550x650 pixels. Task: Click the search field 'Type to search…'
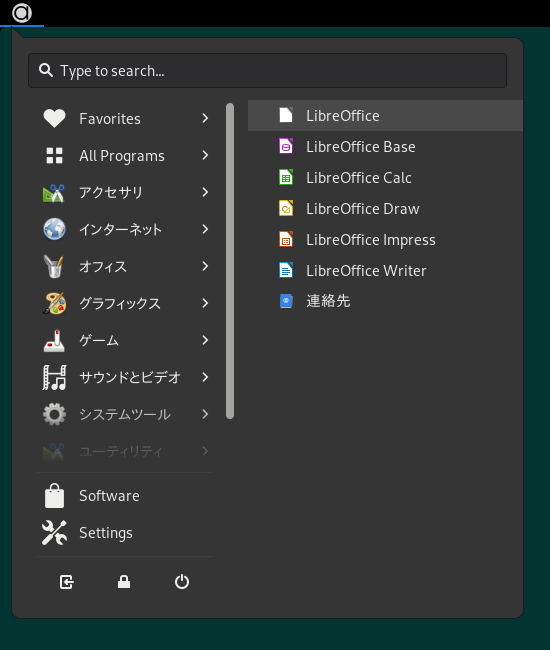pos(267,70)
